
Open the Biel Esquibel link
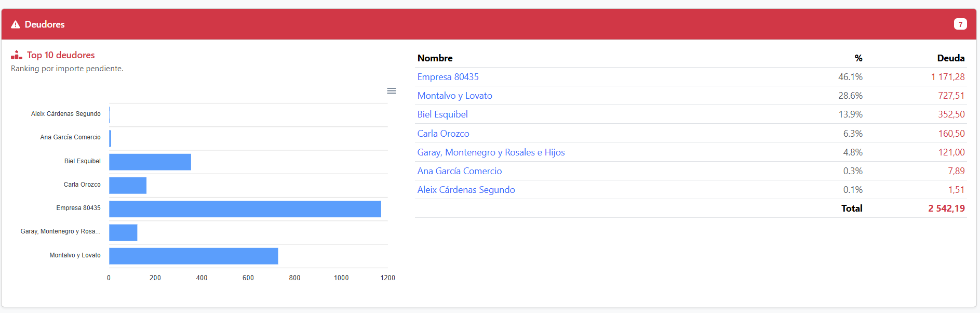pyautogui.click(x=442, y=114)
